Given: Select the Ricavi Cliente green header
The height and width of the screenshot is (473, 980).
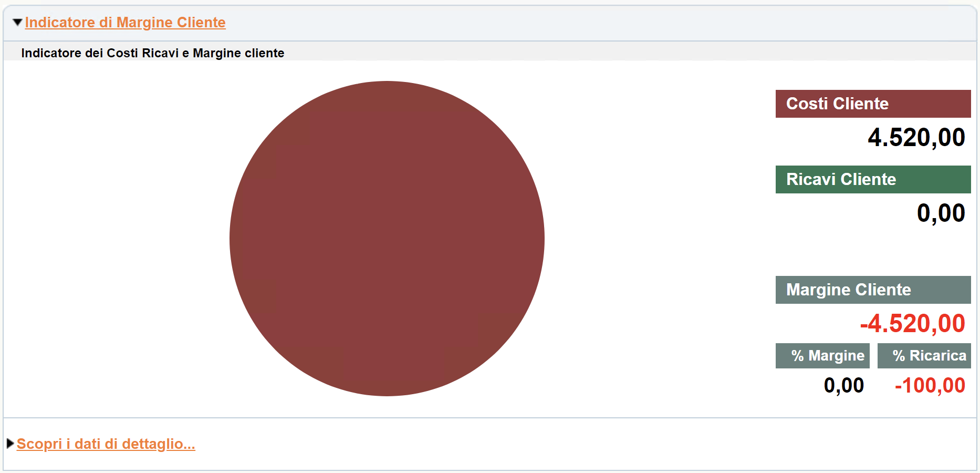Looking at the screenshot, I should [x=873, y=179].
